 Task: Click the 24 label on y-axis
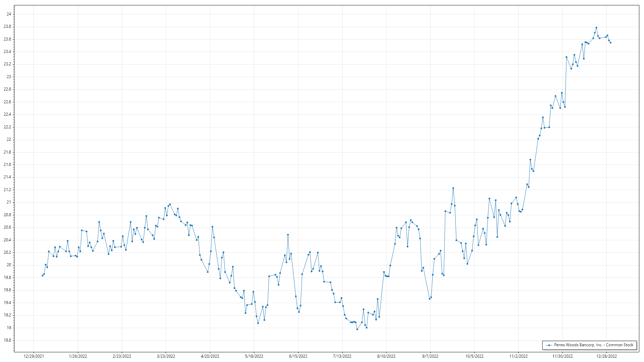[9, 14]
